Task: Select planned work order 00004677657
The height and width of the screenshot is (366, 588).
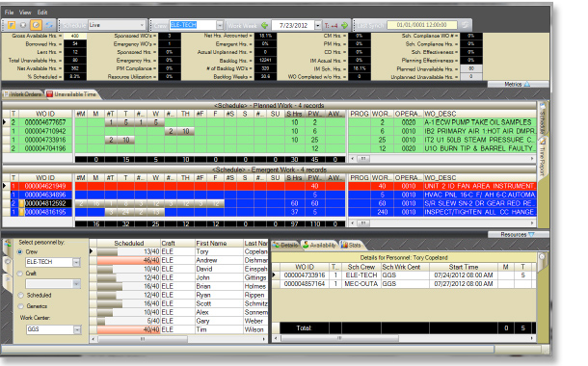Action: point(45,122)
